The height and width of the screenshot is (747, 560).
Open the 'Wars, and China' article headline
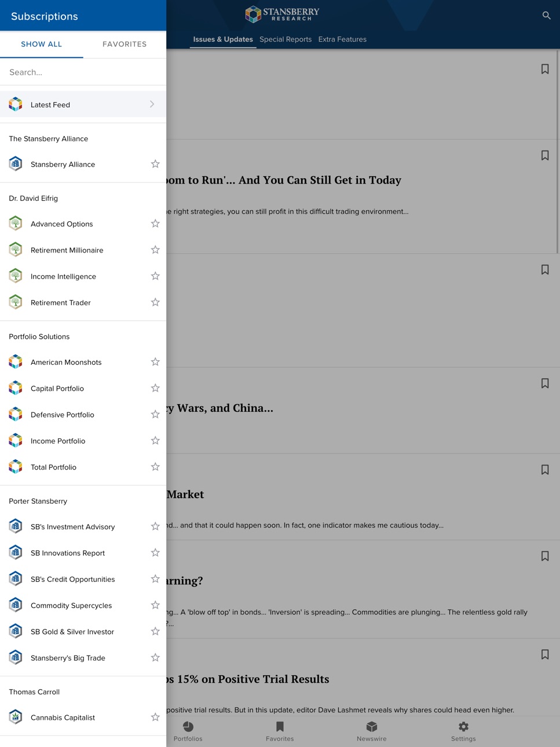219,408
